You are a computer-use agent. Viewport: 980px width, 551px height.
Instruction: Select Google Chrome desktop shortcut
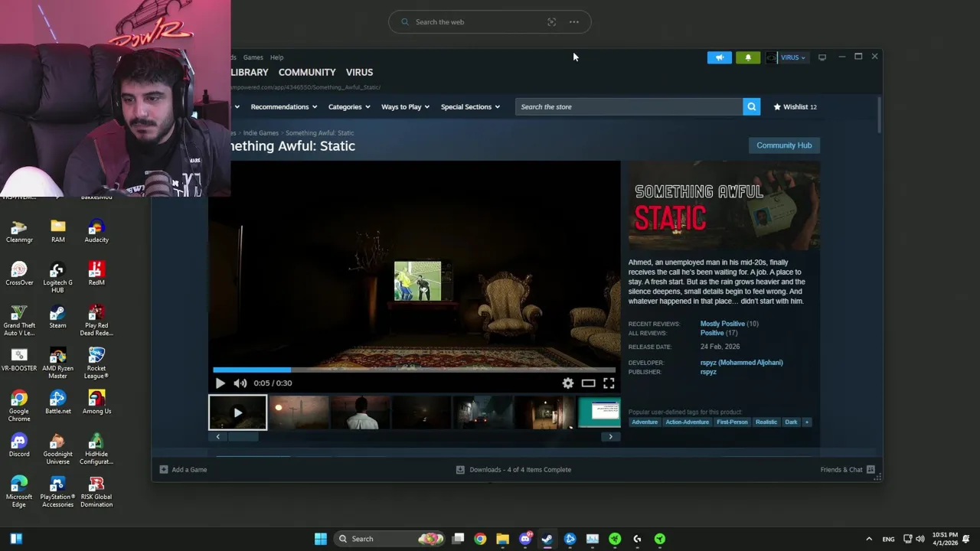pos(19,406)
